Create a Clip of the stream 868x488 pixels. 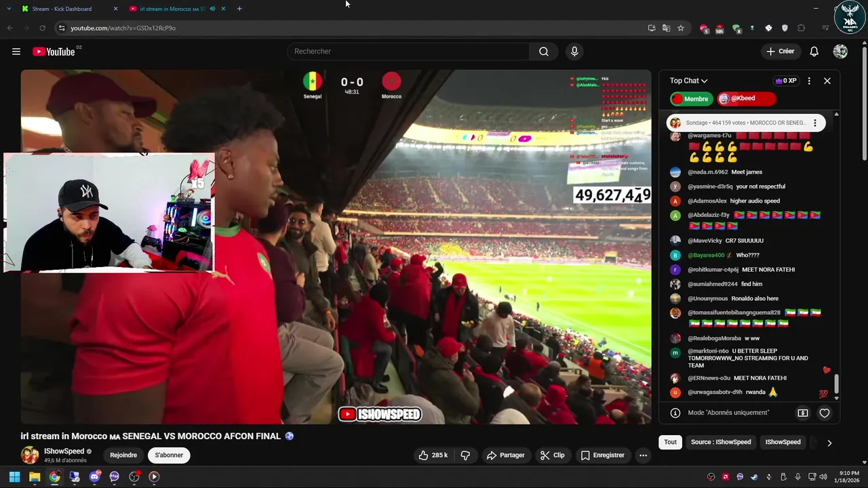[552, 455]
